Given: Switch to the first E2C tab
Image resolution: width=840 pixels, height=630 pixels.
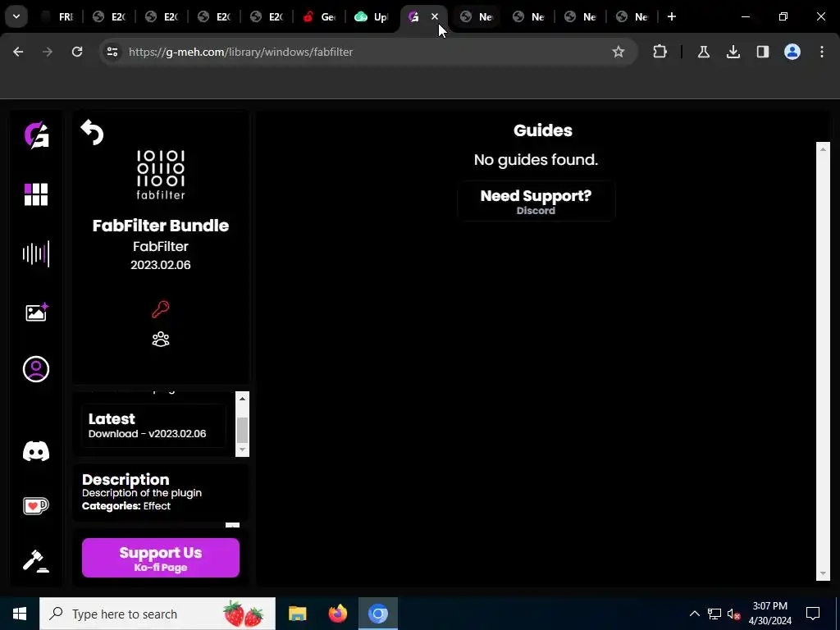Looking at the screenshot, I should pos(110,16).
